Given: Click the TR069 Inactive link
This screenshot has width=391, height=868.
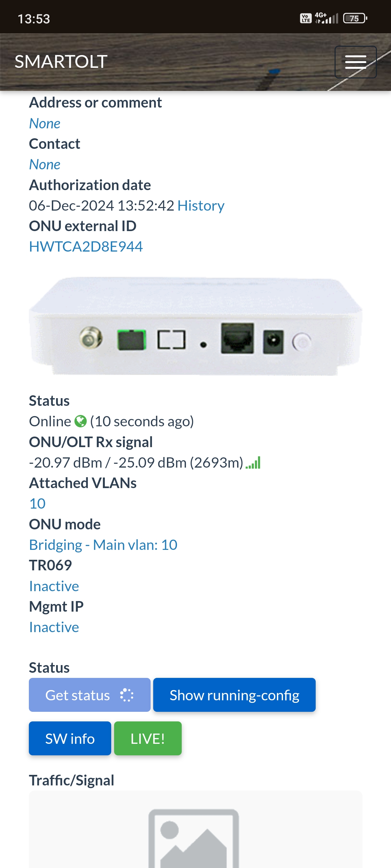Looking at the screenshot, I should click(x=54, y=586).
